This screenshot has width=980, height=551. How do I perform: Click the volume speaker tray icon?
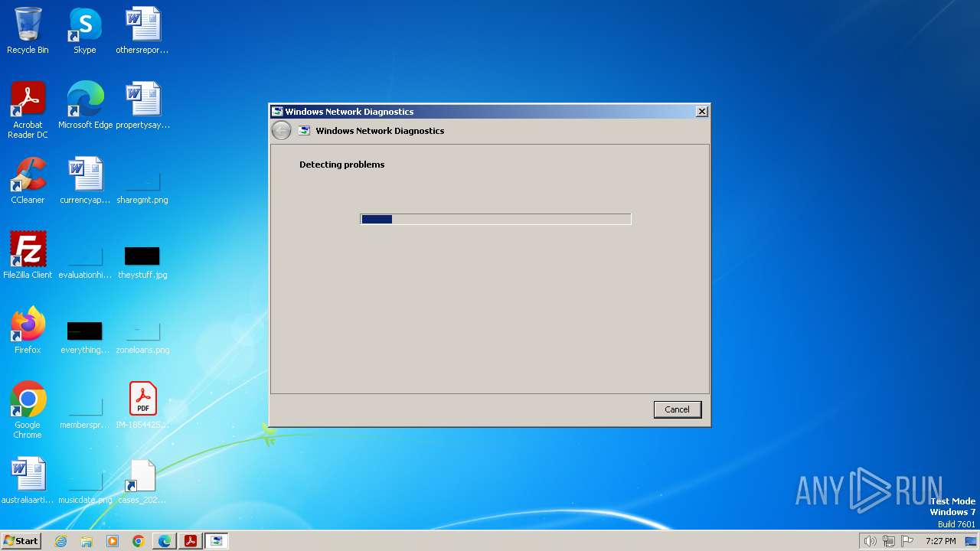[871, 541]
